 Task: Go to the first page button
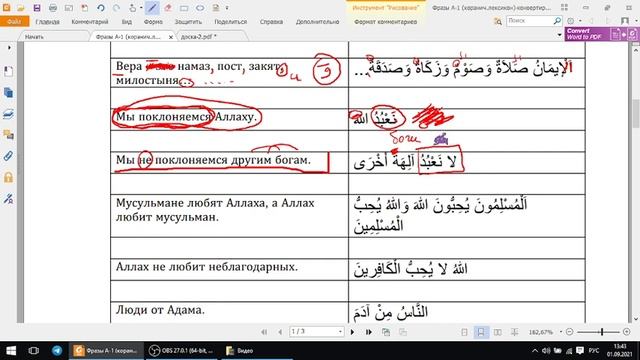click(264, 332)
